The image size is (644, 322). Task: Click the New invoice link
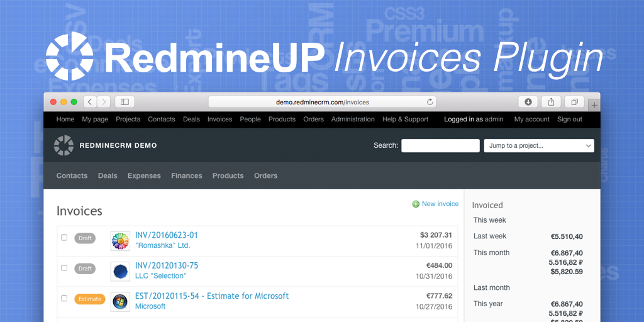(440, 204)
